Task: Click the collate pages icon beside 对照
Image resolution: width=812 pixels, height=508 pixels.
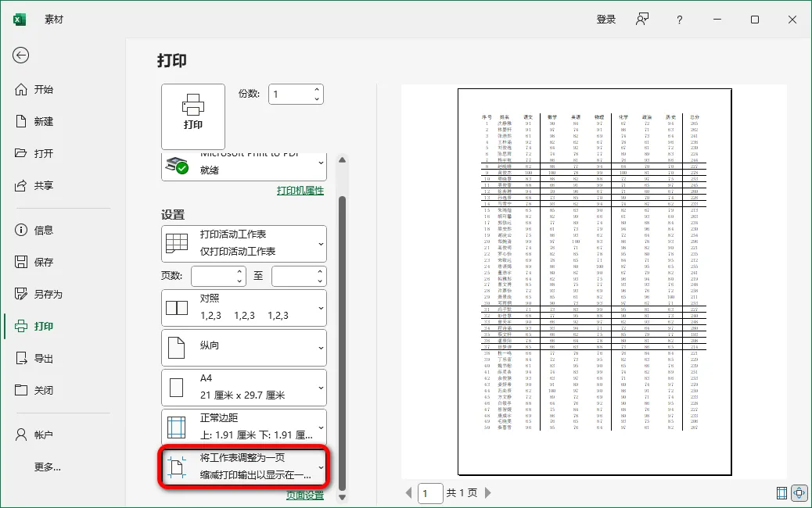Action: tap(177, 308)
